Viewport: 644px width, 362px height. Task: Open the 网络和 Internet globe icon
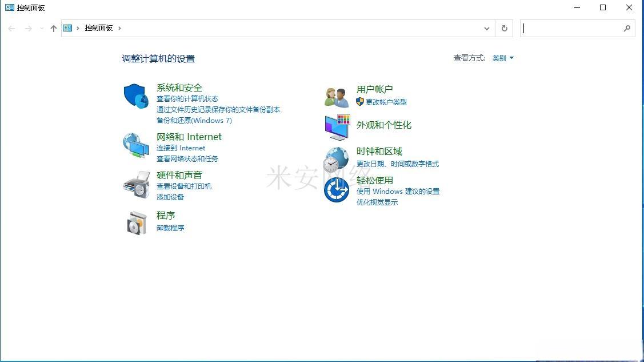pyautogui.click(x=136, y=145)
